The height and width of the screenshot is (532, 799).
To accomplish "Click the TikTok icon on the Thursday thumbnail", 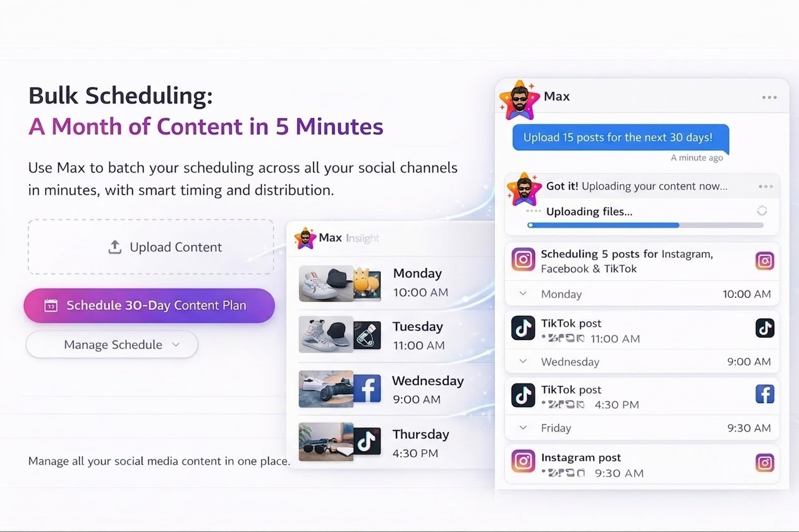I will tap(367, 442).
